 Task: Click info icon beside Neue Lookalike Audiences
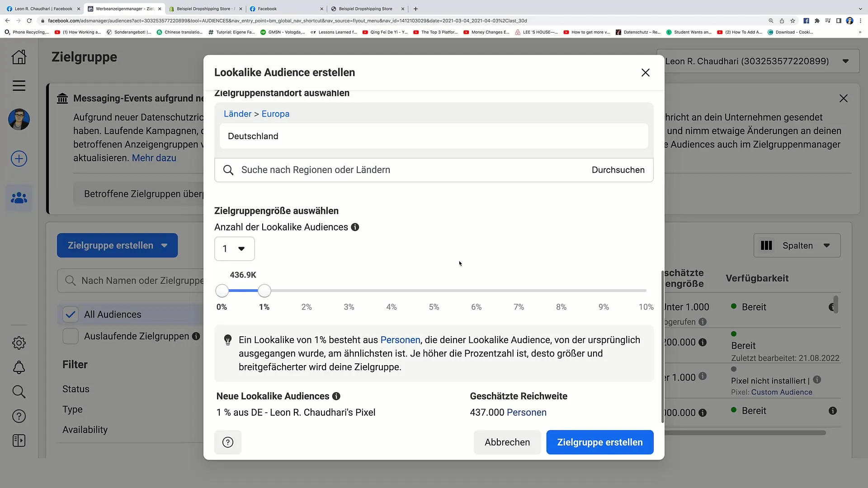(x=336, y=396)
